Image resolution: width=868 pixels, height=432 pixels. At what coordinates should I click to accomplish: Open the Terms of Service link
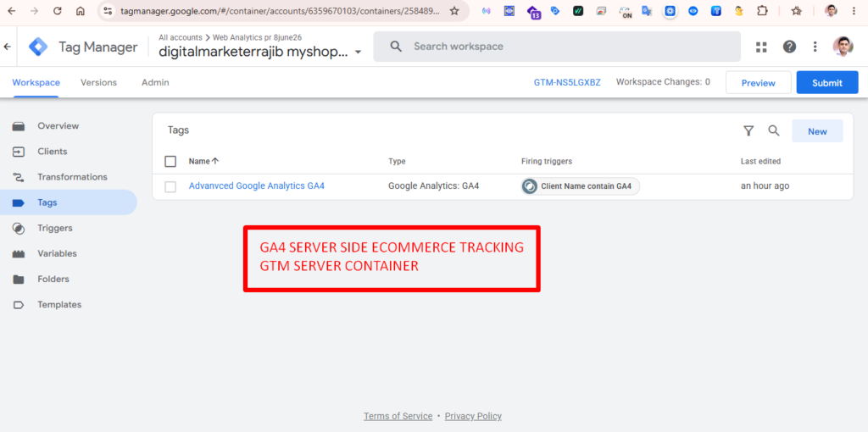pyautogui.click(x=398, y=416)
